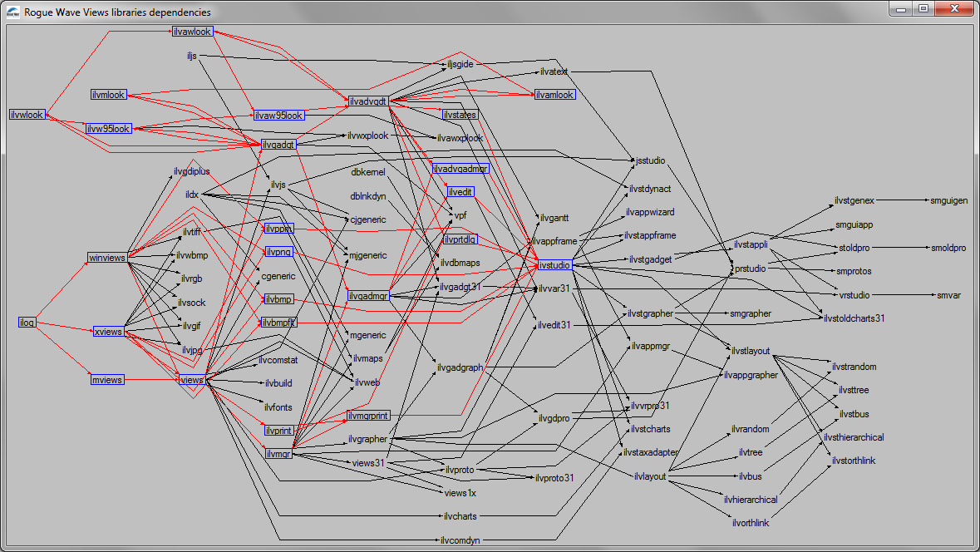Select the ilvgadgraph node

tap(460, 367)
